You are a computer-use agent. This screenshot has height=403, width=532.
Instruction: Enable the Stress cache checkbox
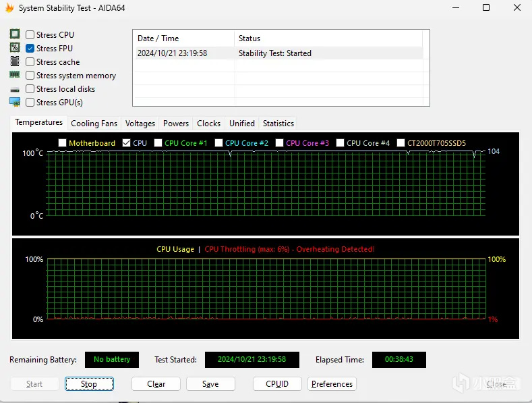pos(30,62)
